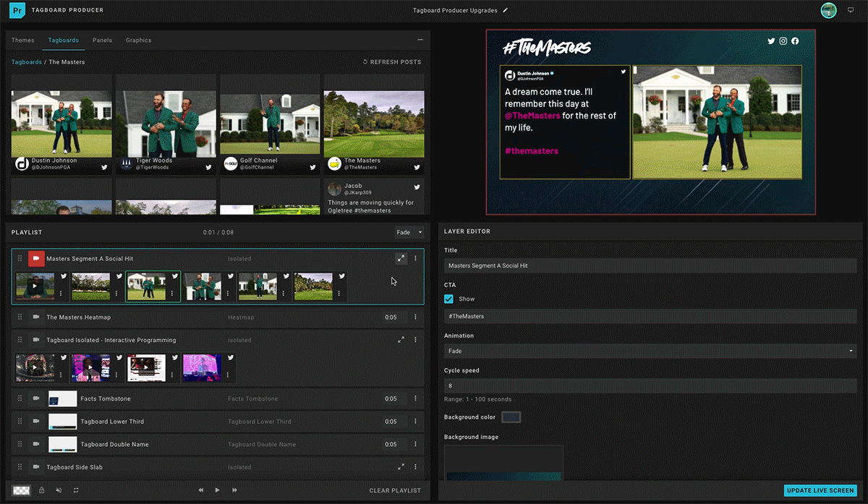Click the Tagboard Producer Pr logo
Image resolution: width=868 pixels, height=504 pixels.
19,10
